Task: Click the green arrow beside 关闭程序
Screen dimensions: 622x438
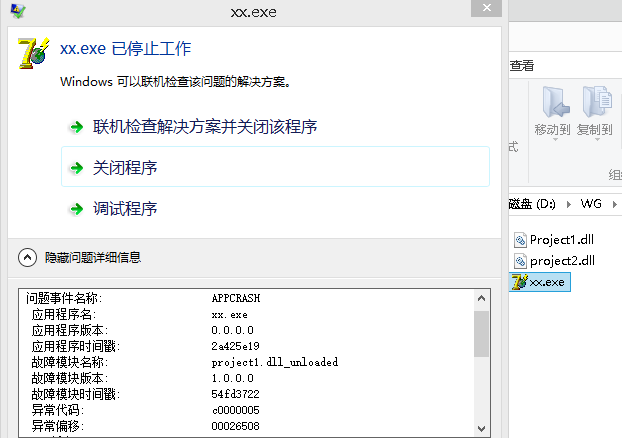Action: pos(77,168)
